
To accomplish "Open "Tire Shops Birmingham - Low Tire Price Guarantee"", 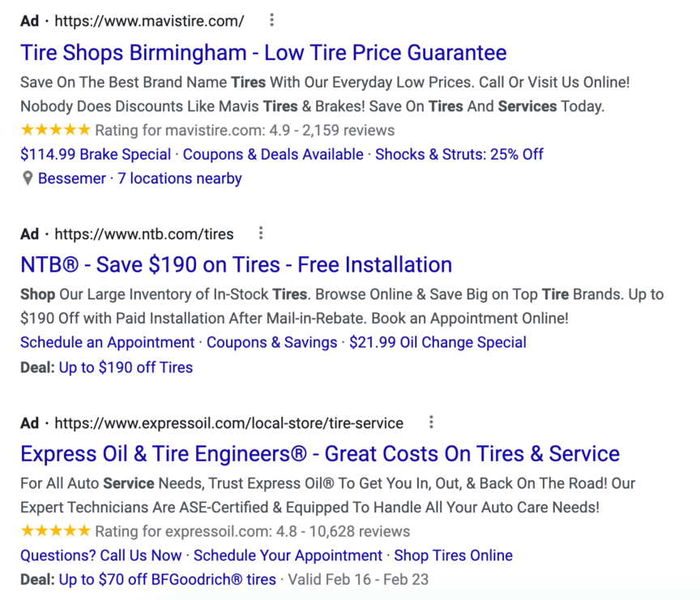I will coord(263,54).
